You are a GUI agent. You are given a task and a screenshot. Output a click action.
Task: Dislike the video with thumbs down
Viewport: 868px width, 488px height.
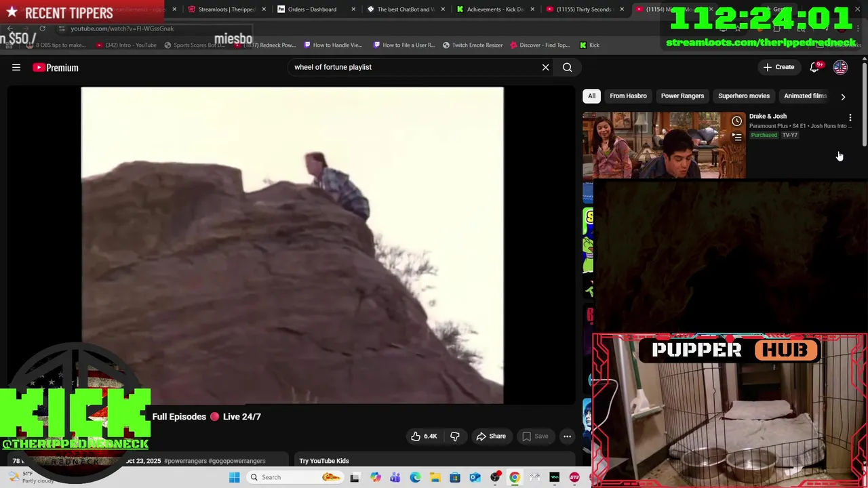(454, 436)
